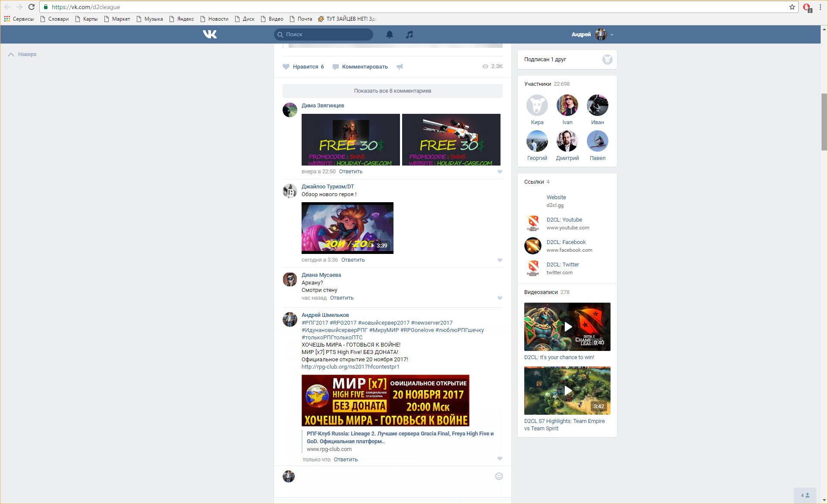The height and width of the screenshot is (504, 828).
Task: Like the post with Нравится
Action: 303,67
